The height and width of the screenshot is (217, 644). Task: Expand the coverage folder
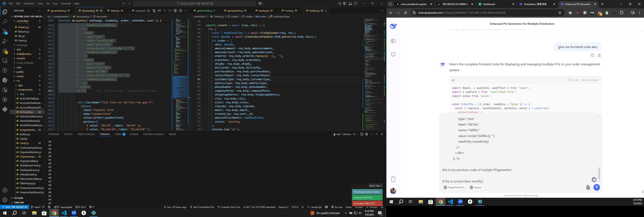coord(22,45)
